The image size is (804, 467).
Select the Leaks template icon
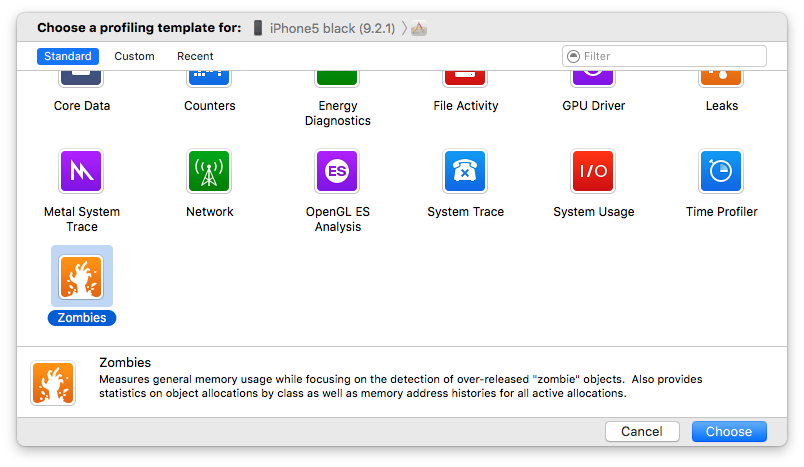721,79
